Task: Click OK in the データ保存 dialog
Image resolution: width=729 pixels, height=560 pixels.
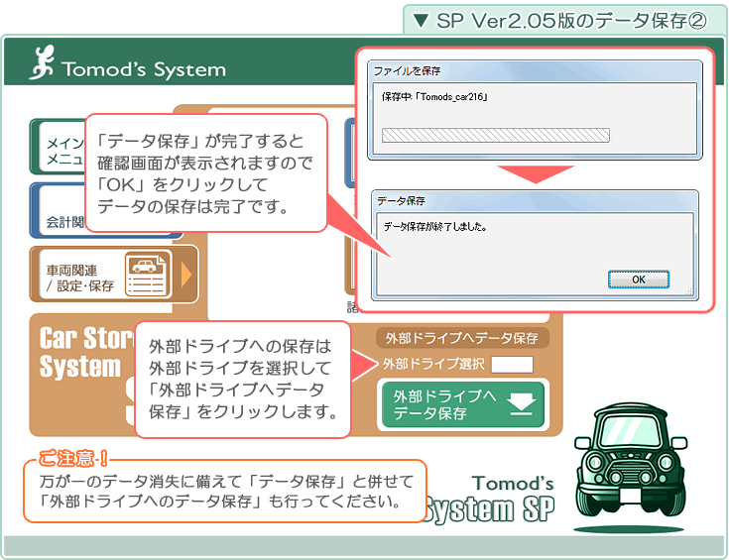Action: pyautogui.click(x=639, y=280)
